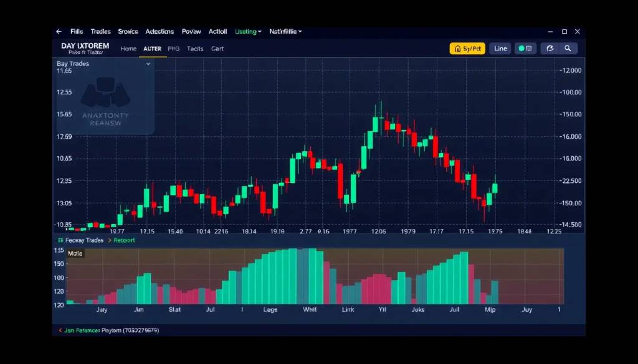Click the grid chart icon beside the green dot

[529, 48]
